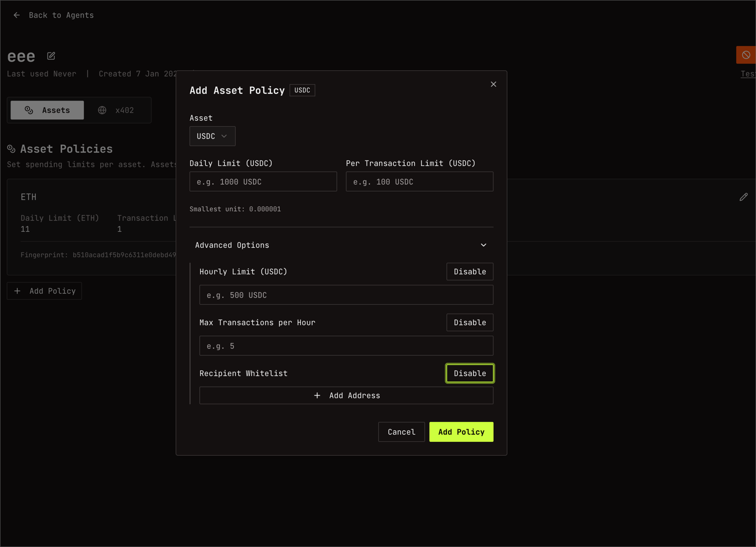This screenshot has width=756, height=547.
Task: Close the Add Asset Policy dialog
Action: pyautogui.click(x=493, y=84)
